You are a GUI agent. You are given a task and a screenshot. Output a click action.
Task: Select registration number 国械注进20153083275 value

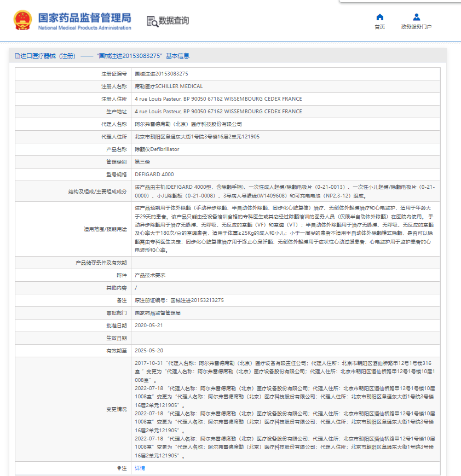162,74
